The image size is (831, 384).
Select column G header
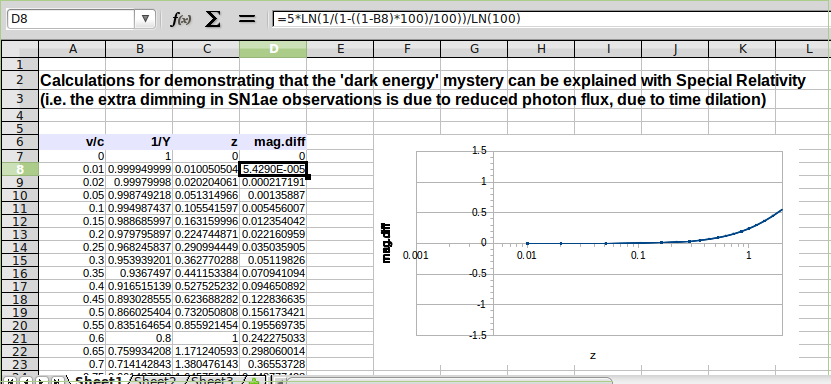[x=474, y=49]
